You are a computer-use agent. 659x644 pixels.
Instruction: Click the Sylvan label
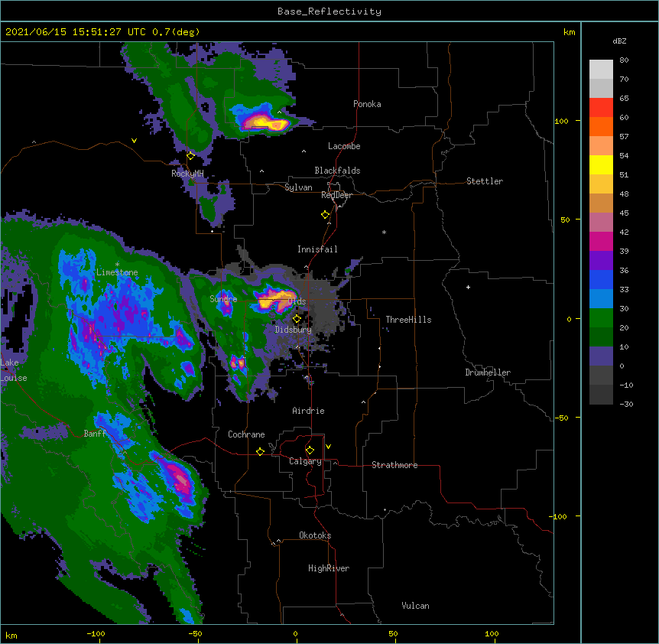(x=298, y=187)
